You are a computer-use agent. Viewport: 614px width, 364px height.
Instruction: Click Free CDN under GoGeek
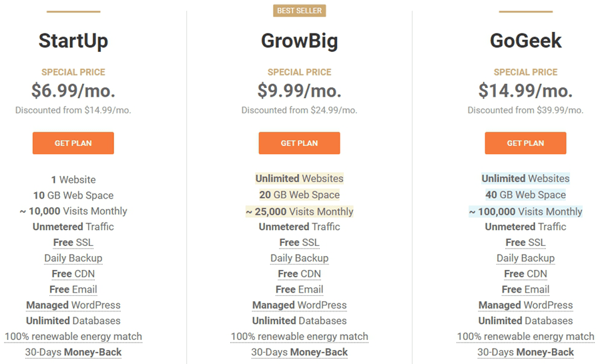click(525, 274)
